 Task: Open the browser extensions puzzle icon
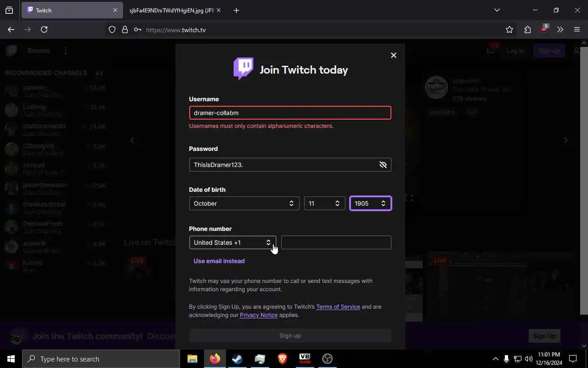[x=527, y=29]
